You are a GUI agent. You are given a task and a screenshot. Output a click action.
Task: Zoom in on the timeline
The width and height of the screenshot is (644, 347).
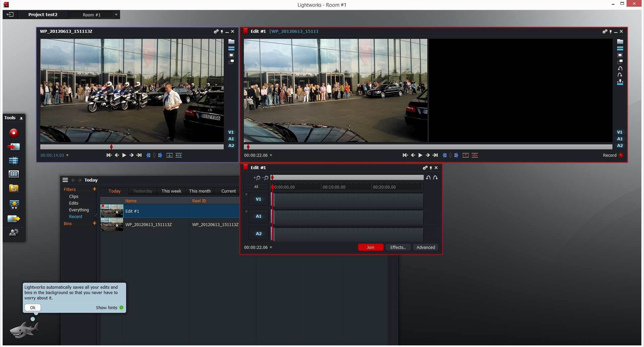pyautogui.click(x=257, y=178)
